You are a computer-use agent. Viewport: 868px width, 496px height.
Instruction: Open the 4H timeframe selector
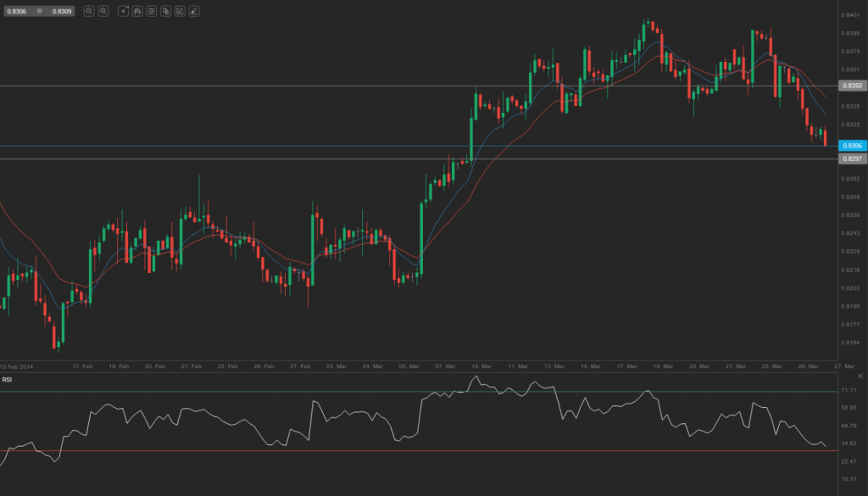point(124,11)
